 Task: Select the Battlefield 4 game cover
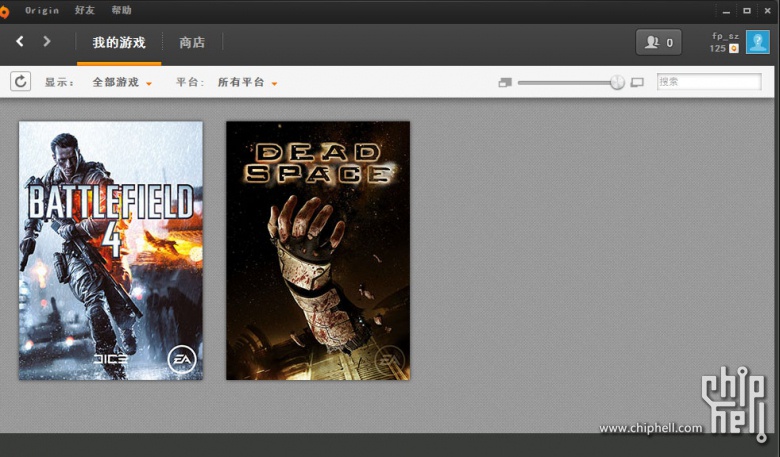pyautogui.click(x=111, y=251)
